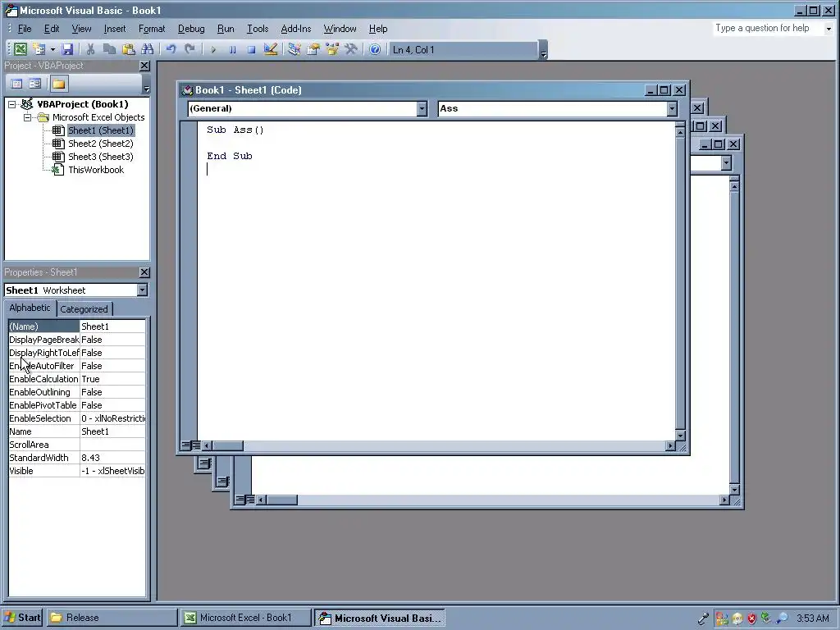The height and width of the screenshot is (630, 840).
Task: Open the Toolbox hammer-and-wrench icon
Action: coord(351,50)
